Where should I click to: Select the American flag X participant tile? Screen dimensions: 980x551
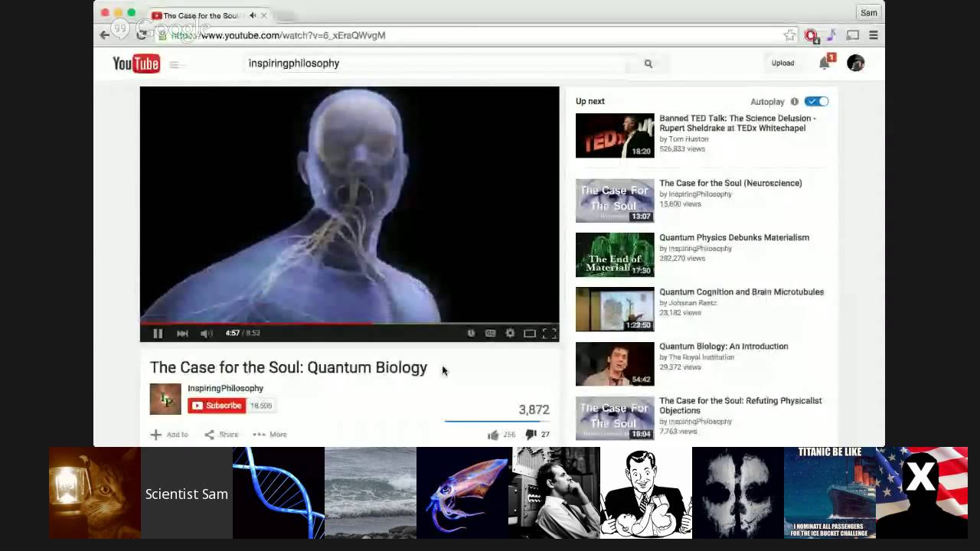pos(922,493)
